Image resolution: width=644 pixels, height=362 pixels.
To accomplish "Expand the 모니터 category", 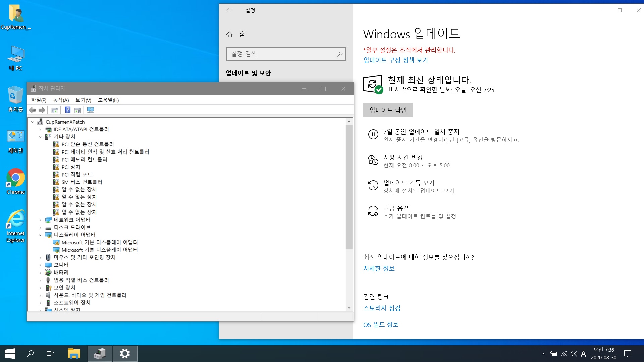I will (40, 265).
